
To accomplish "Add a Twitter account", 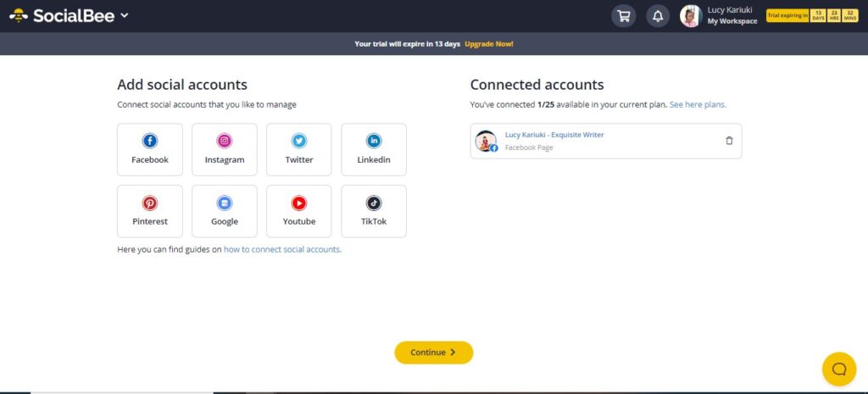I will (x=299, y=149).
